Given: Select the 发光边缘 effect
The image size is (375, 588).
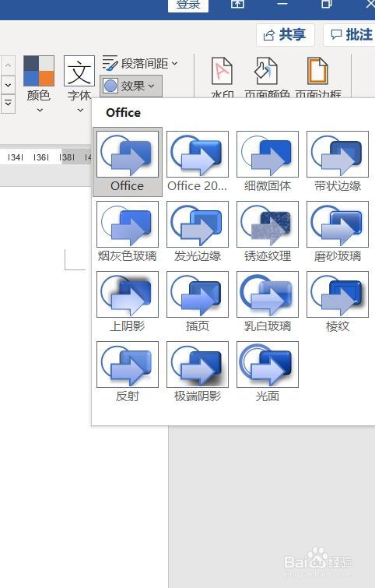Looking at the screenshot, I should point(198,232).
